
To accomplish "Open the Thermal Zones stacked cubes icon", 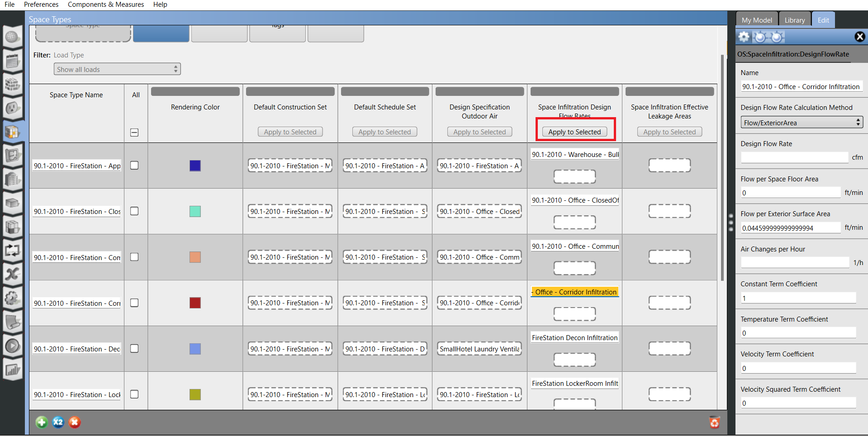I will coord(12,227).
